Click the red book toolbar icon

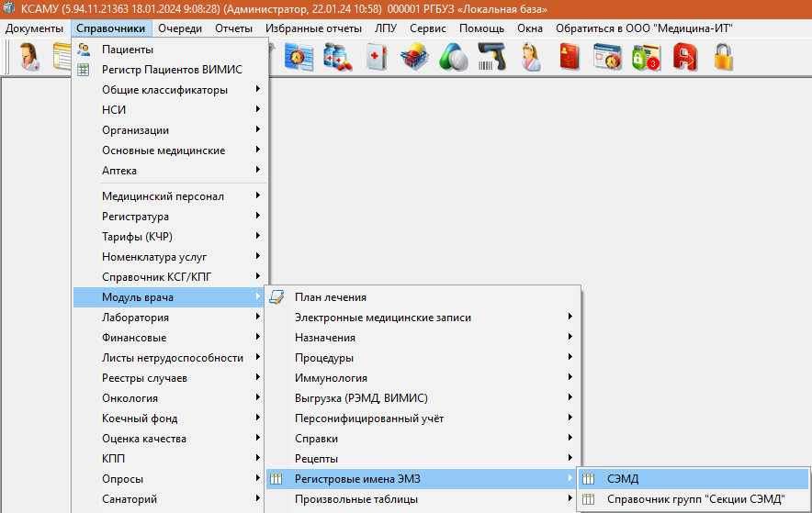coord(569,59)
